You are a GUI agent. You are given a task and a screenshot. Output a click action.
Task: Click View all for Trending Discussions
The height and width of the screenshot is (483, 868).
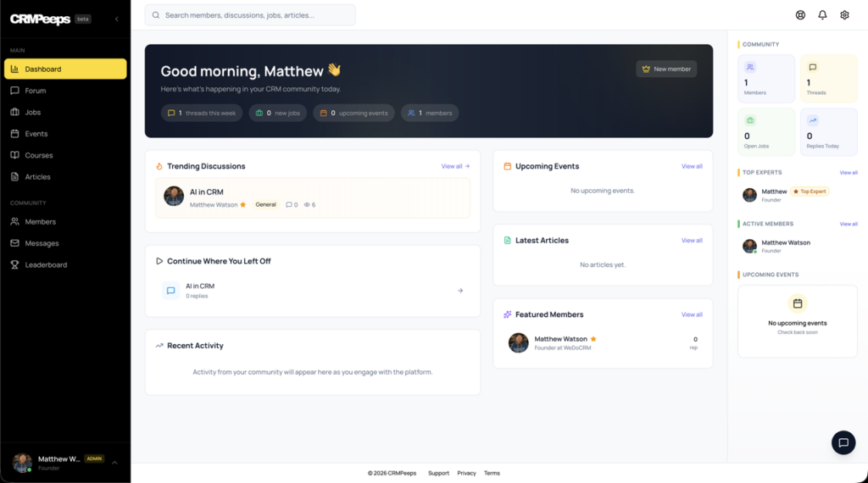coord(455,166)
